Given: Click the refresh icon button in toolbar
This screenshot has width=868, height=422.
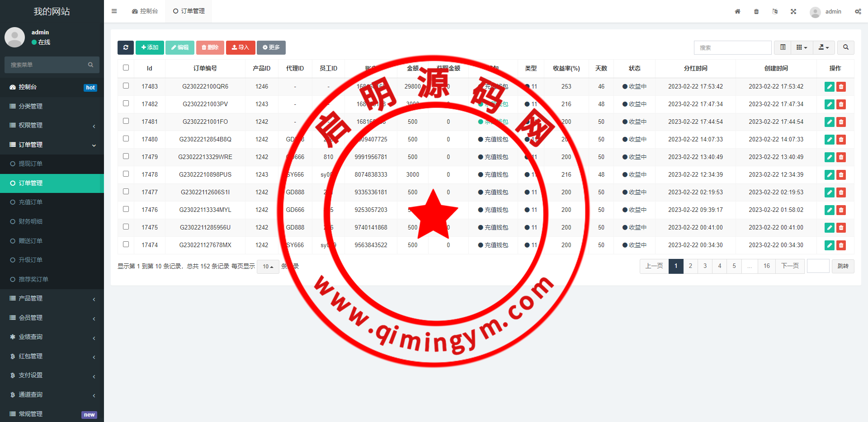Looking at the screenshot, I should [x=126, y=47].
